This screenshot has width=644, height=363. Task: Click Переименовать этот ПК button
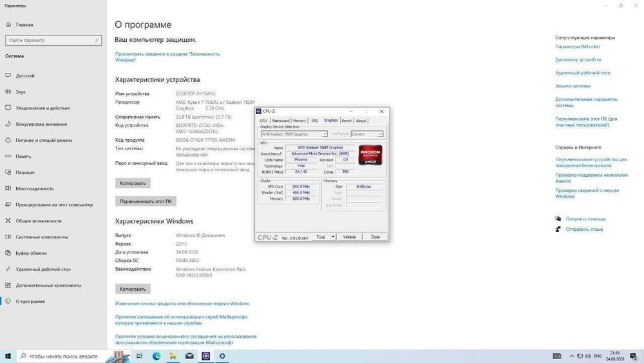click(146, 201)
